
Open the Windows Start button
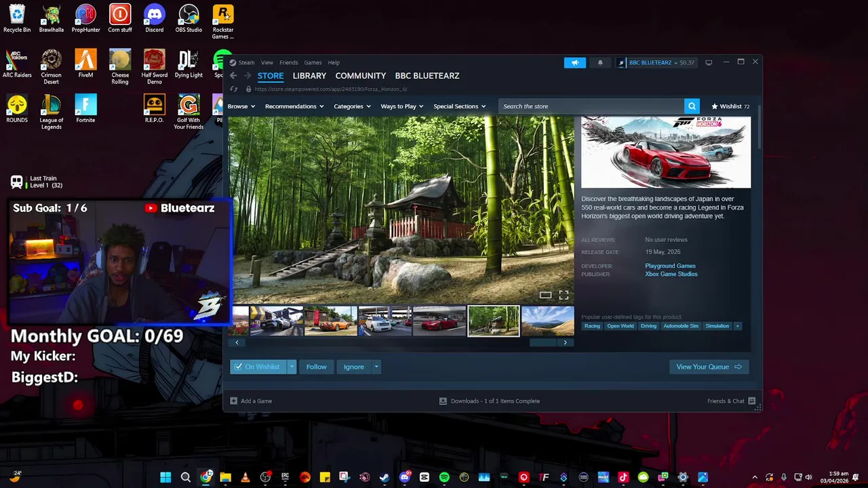[165, 477]
